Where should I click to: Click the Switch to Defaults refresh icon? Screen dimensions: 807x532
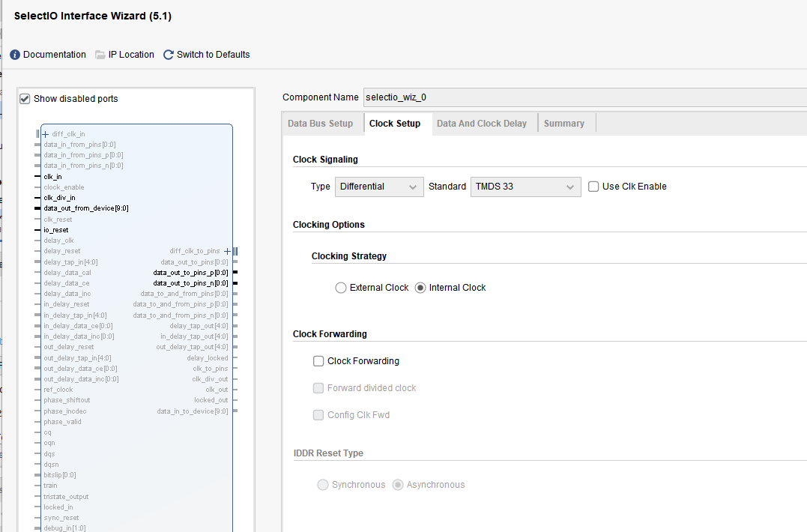tap(169, 55)
